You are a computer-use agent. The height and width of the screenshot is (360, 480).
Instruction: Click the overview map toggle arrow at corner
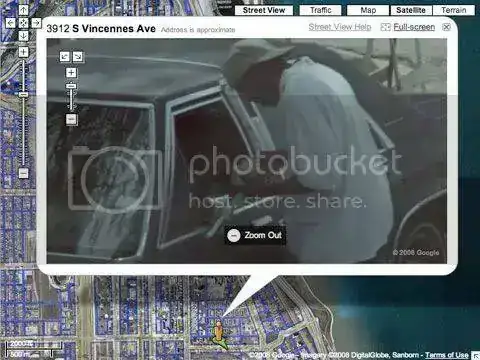(x=476, y=356)
